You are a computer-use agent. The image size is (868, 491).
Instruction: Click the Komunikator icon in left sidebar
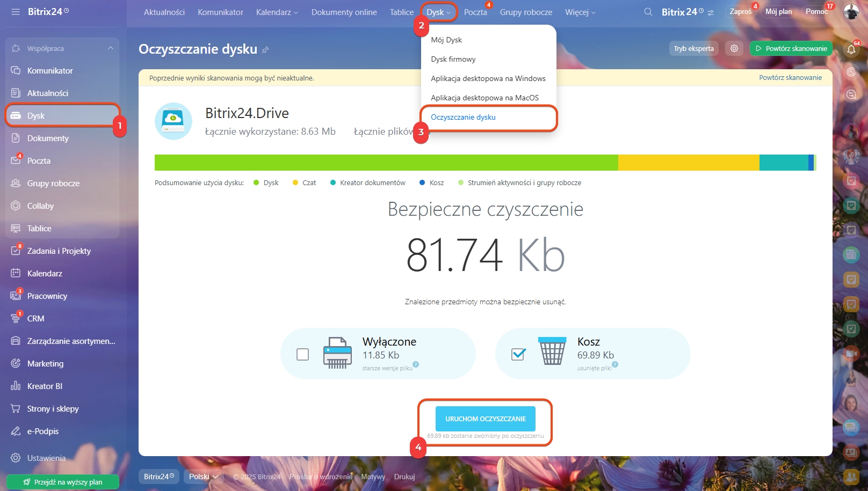[16, 70]
